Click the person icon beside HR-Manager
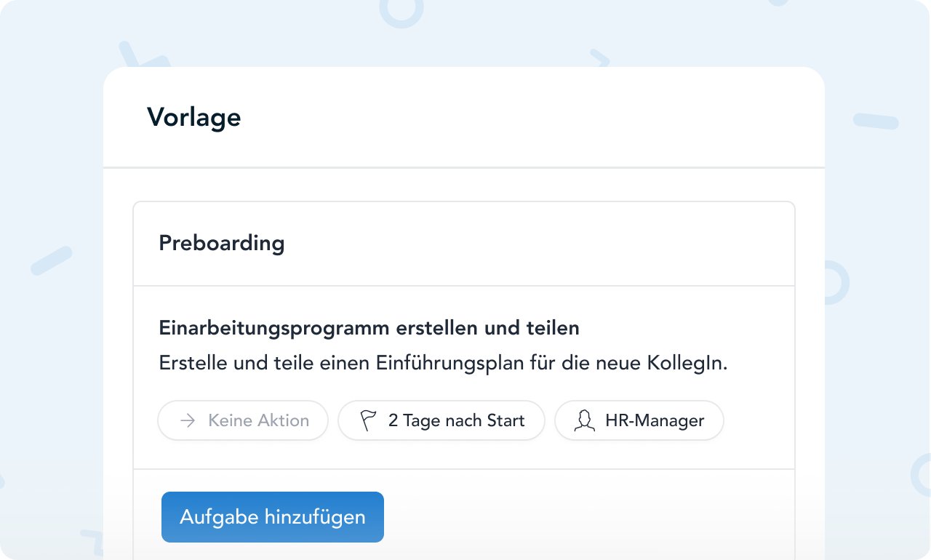Screen dimensions: 931x560 click(584, 420)
